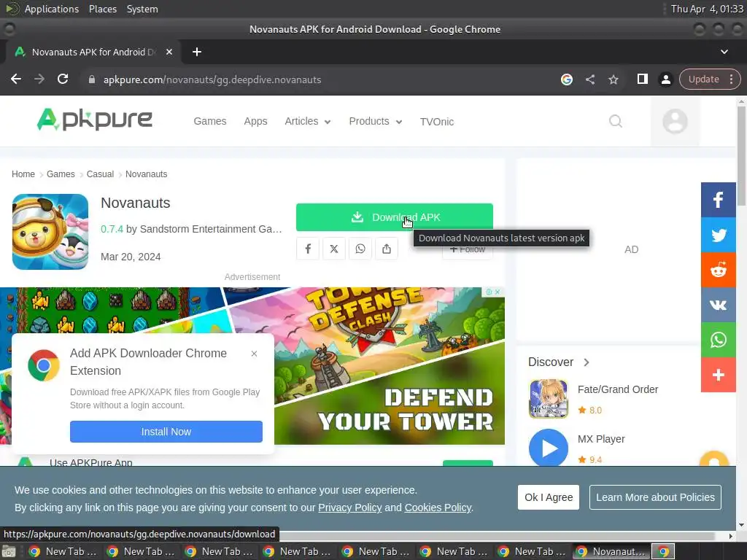Screen dimensions: 747x560
Task: Open the Places system menu
Action: point(102,9)
